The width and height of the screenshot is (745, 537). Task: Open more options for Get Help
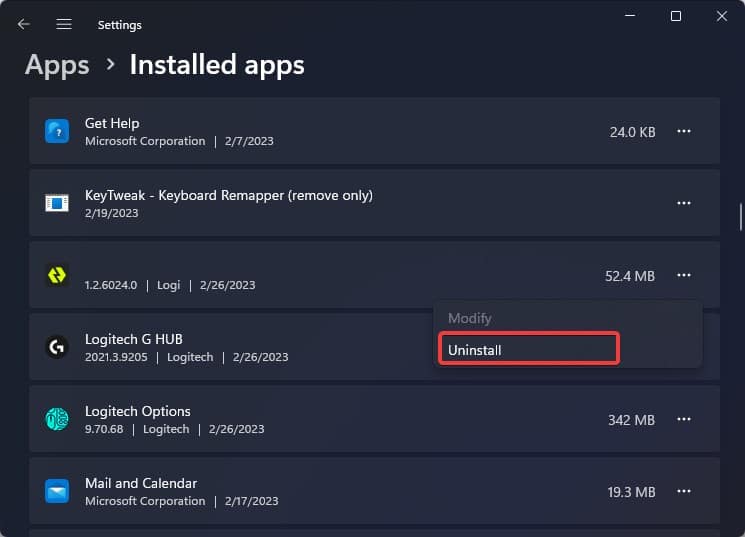coord(684,131)
